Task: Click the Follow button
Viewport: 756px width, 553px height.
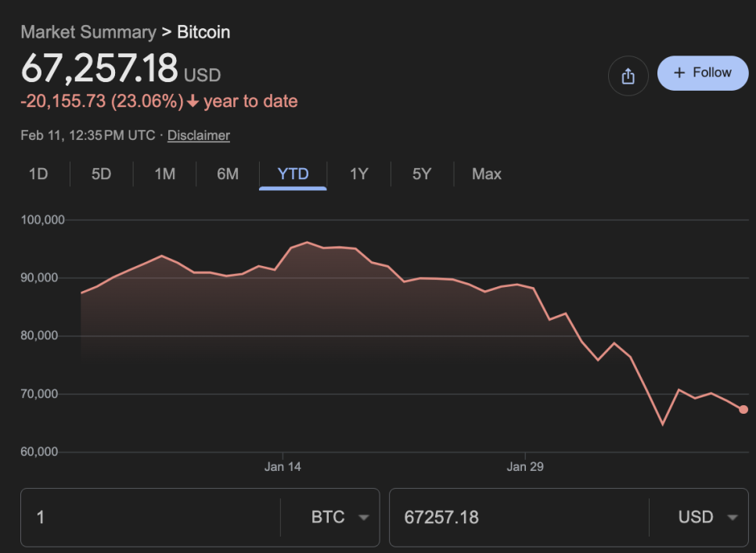Action: coord(703,73)
